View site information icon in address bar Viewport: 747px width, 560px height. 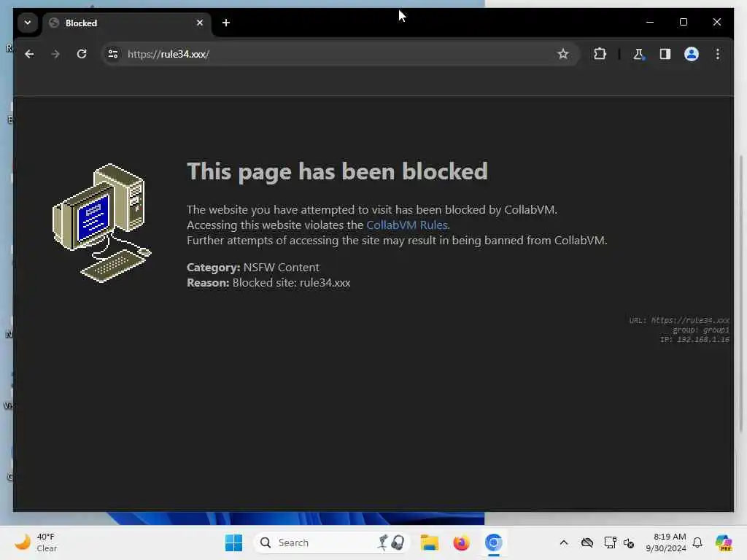(x=113, y=54)
